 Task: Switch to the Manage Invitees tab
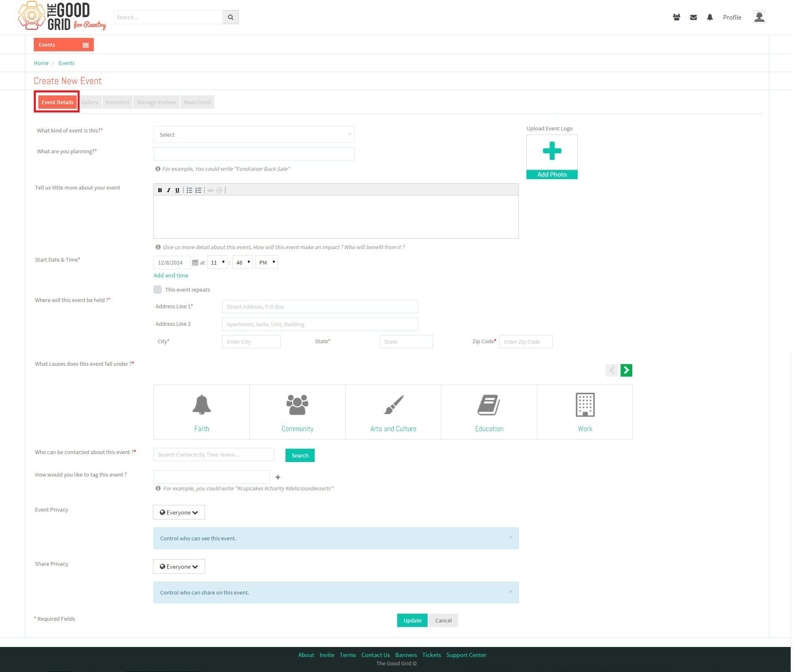click(x=157, y=102)
